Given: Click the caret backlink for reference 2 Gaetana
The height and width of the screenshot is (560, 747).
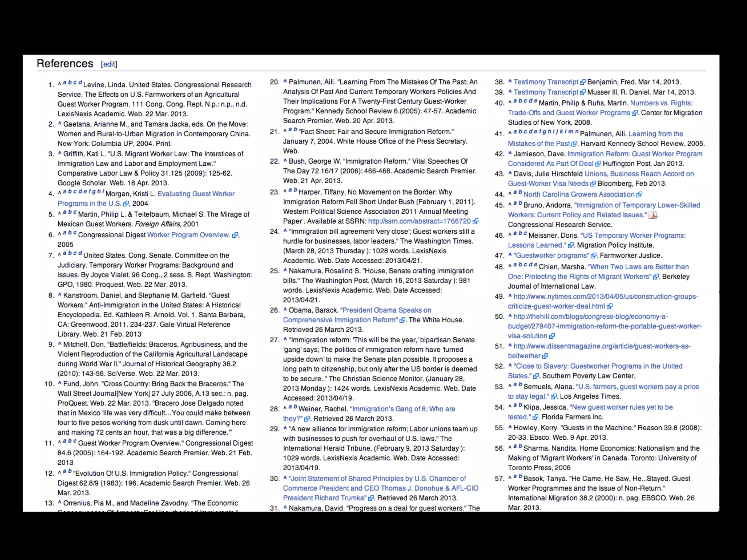Looking at the screenshot, I should coord(59,124).
